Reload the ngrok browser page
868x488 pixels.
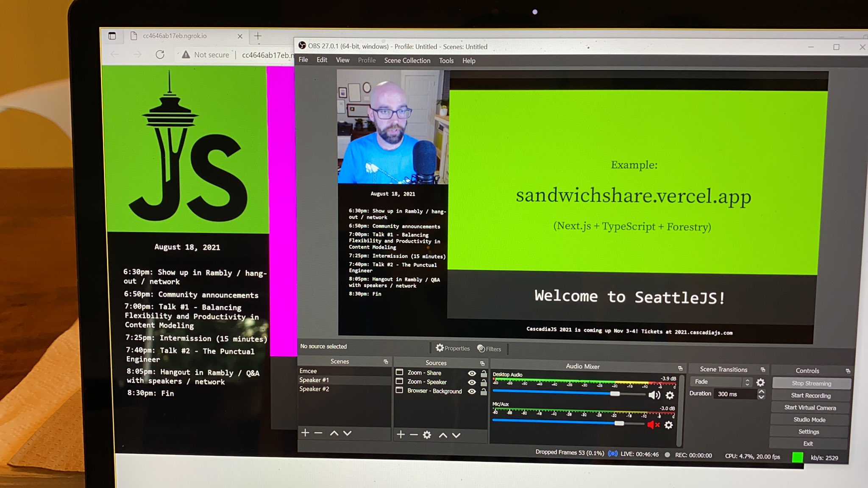click(x=160, y=55)
